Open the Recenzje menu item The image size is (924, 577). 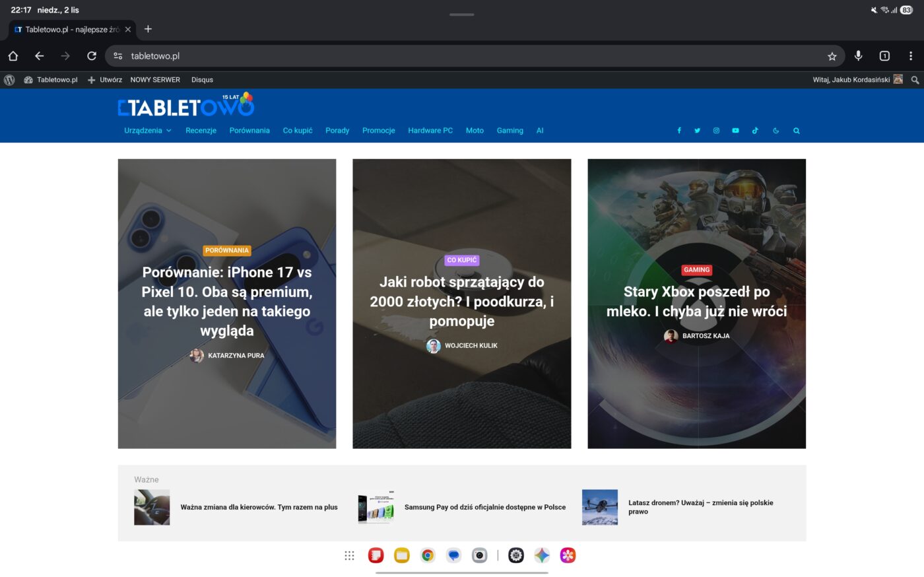(201, 131)
